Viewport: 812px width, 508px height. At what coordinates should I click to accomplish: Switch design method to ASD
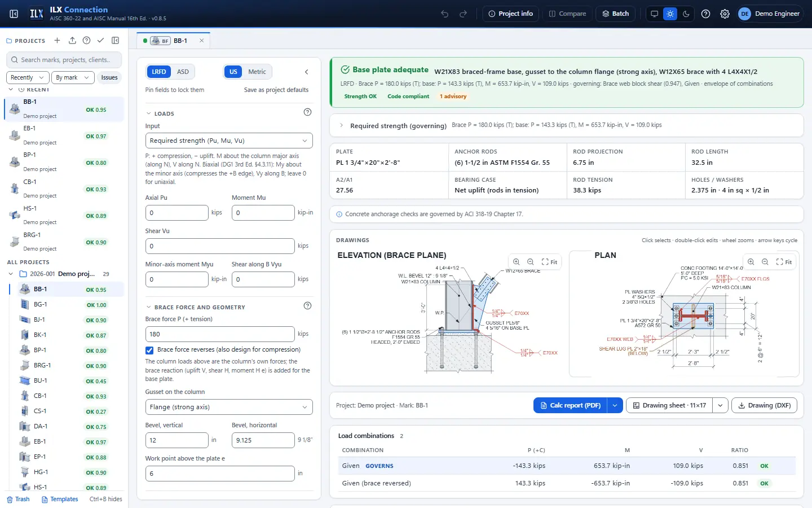pos(183,72)
